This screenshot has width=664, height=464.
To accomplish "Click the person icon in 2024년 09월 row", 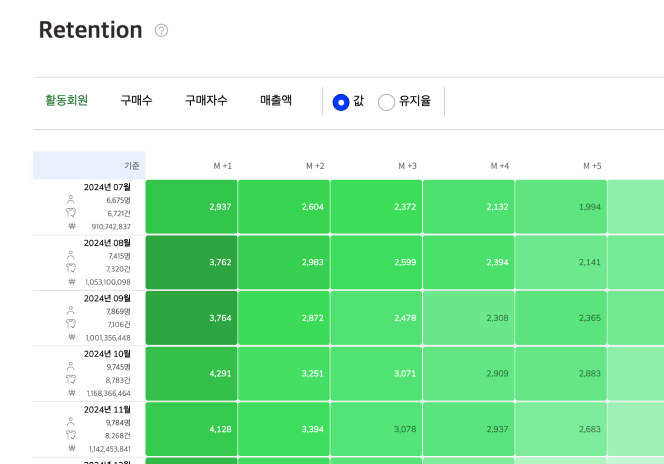I will tap(71, 311).
